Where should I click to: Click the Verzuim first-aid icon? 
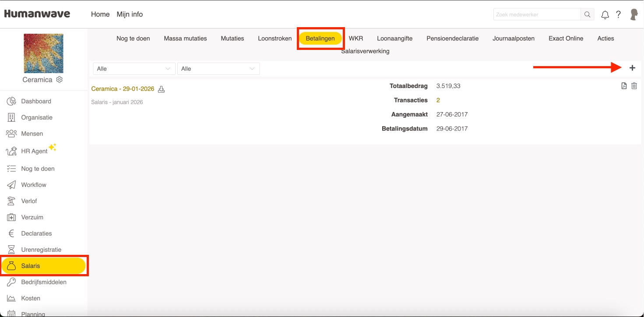11,217
